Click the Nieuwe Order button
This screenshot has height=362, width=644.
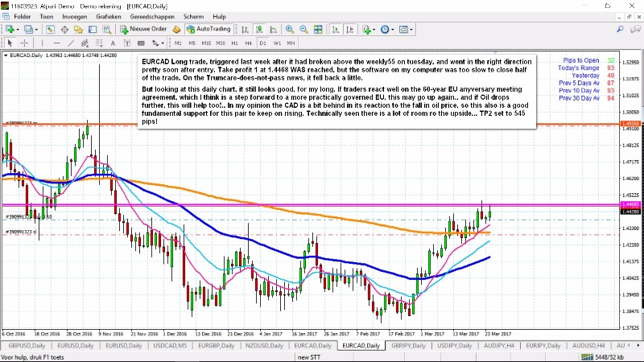click(144, 29)
